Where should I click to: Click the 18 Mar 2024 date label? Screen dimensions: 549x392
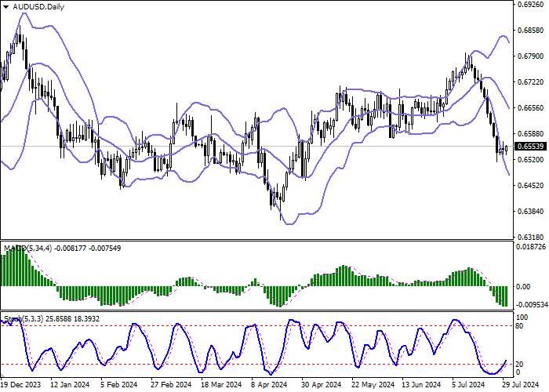[221, 385]
